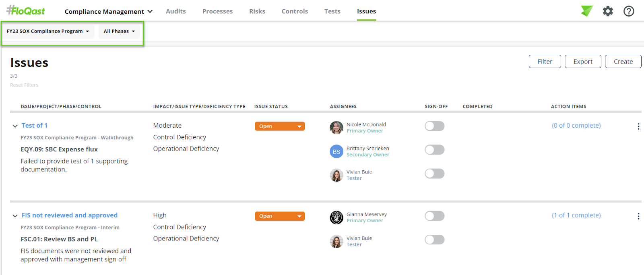This screenshot has height=275, width=644.
Task: Toggle sign-off for Gianna Meservey
Action: click(x=434, y=216)
